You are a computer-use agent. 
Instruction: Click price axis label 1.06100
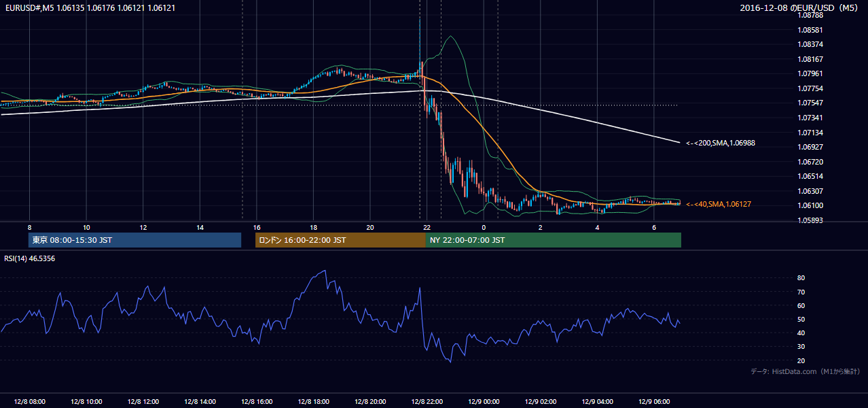click(811, 205)
